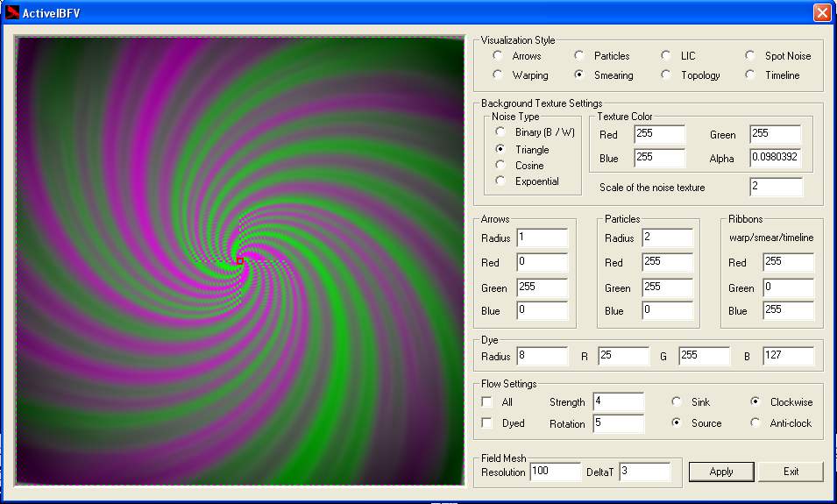Image resolution: width=837 pixels, height=504 pixels.
Task: Click the ActiveIBFV title bar icon
Action: pyautogui.click(x=12, y=12)
